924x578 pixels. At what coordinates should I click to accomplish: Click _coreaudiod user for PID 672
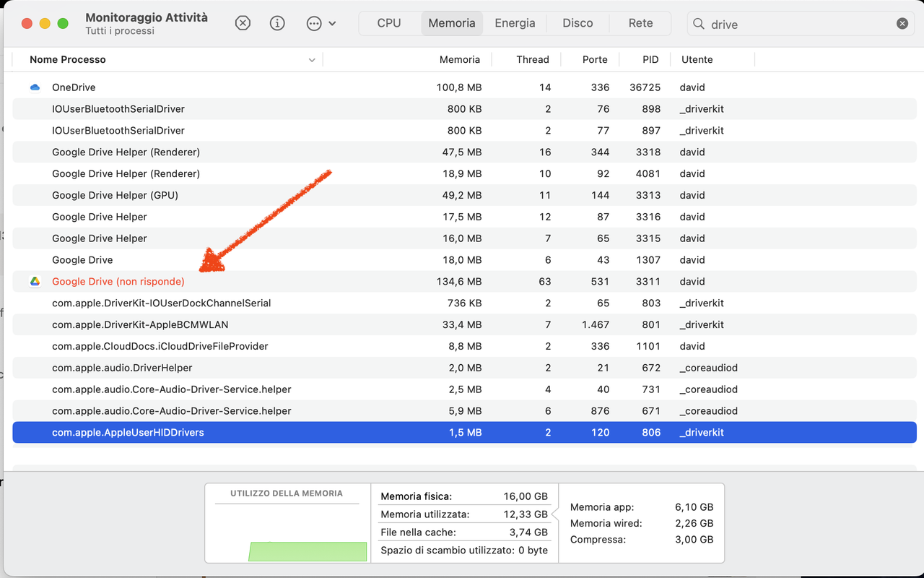[709, 368]
